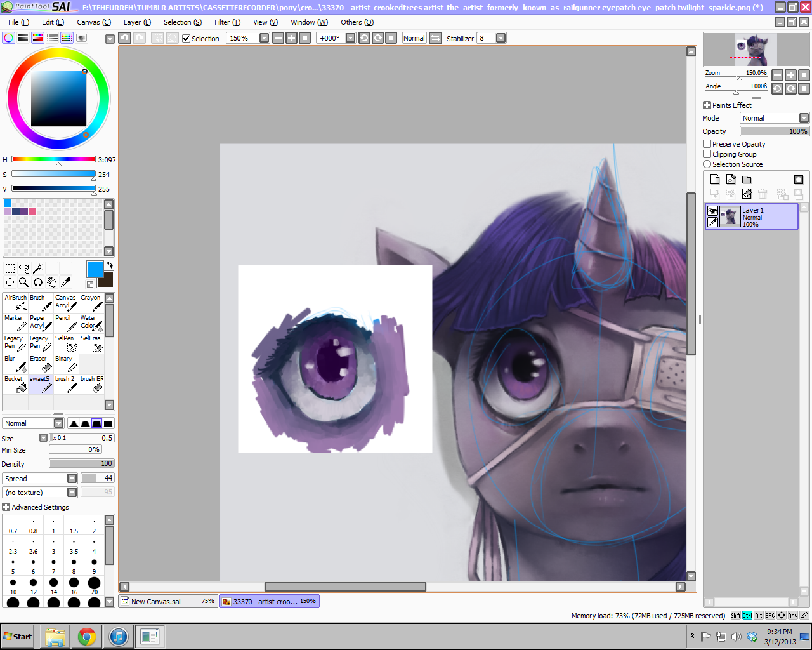This screenshot has width=812, height=650.
Task: Choose the Binary pen tool
Action: (66, 363)
